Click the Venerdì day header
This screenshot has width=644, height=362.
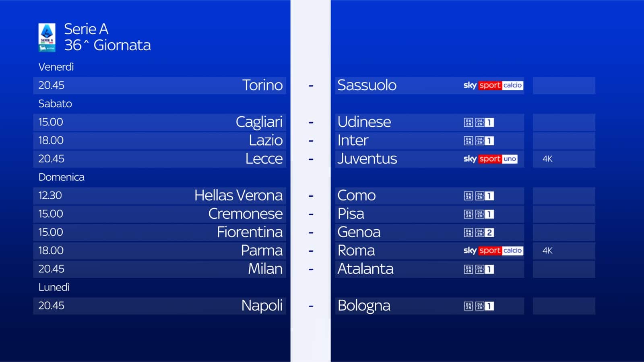point(56,67)
